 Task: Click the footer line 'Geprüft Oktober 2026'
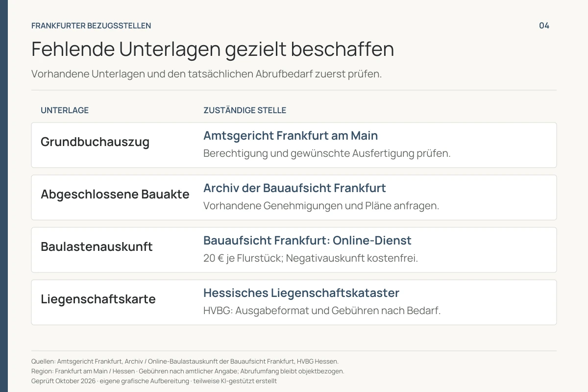[154, 381]
